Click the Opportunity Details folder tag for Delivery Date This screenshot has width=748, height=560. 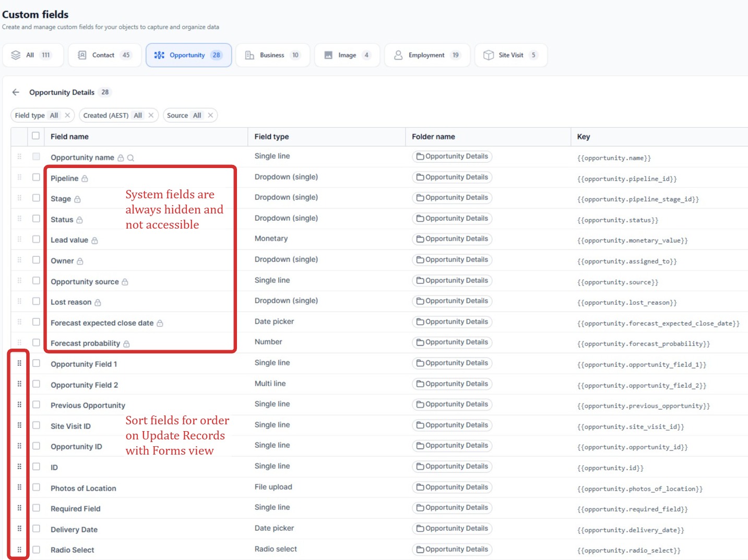452,529
